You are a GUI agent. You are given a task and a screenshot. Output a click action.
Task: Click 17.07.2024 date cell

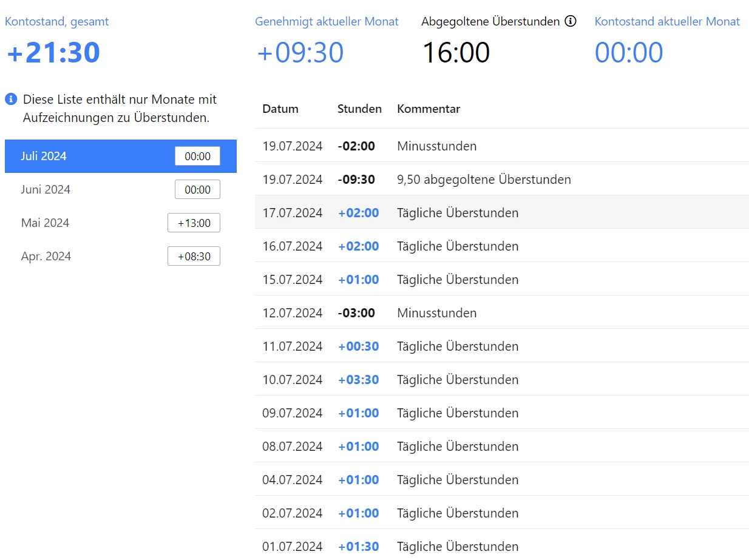(x=293, y=213)
